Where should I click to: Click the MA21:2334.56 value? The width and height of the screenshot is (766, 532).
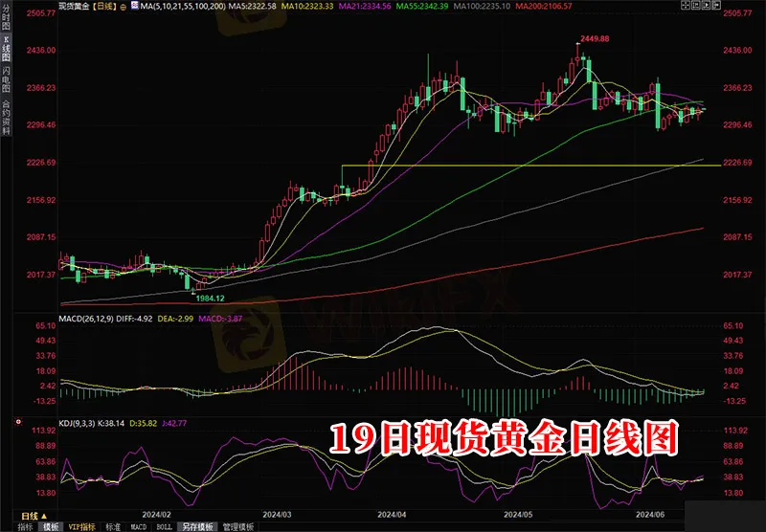tap(365, 7)
